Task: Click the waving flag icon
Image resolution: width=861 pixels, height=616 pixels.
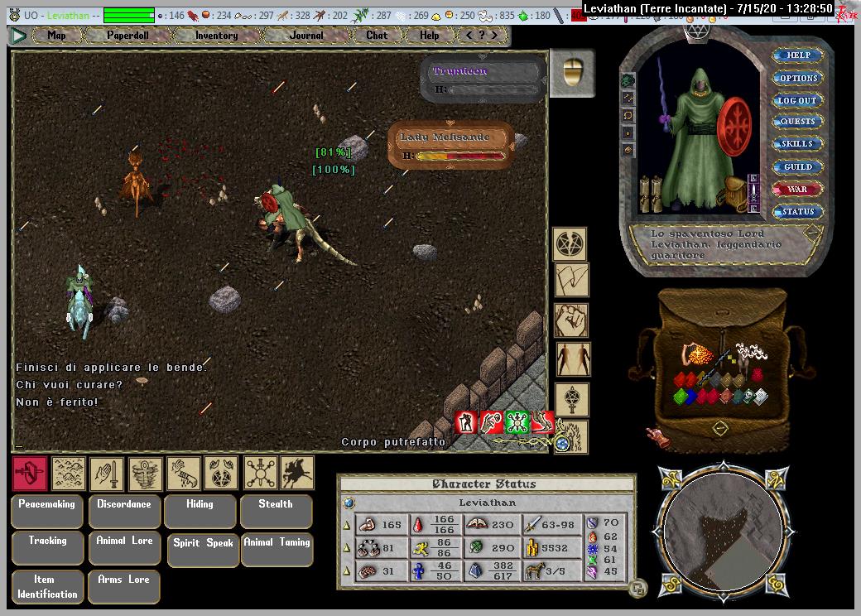Action: coord(571,280)
